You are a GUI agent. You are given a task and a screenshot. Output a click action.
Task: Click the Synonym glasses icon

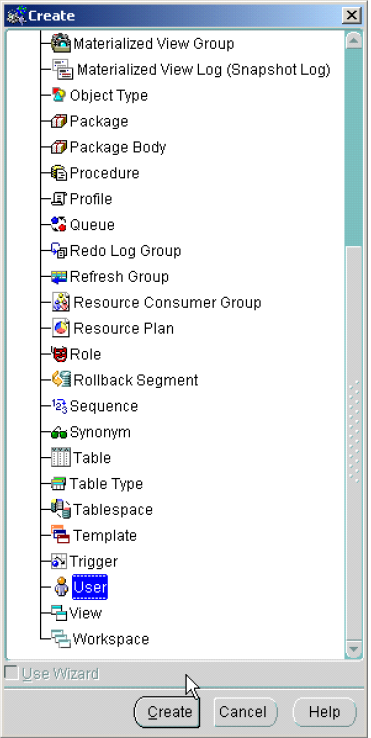point(59,433)
